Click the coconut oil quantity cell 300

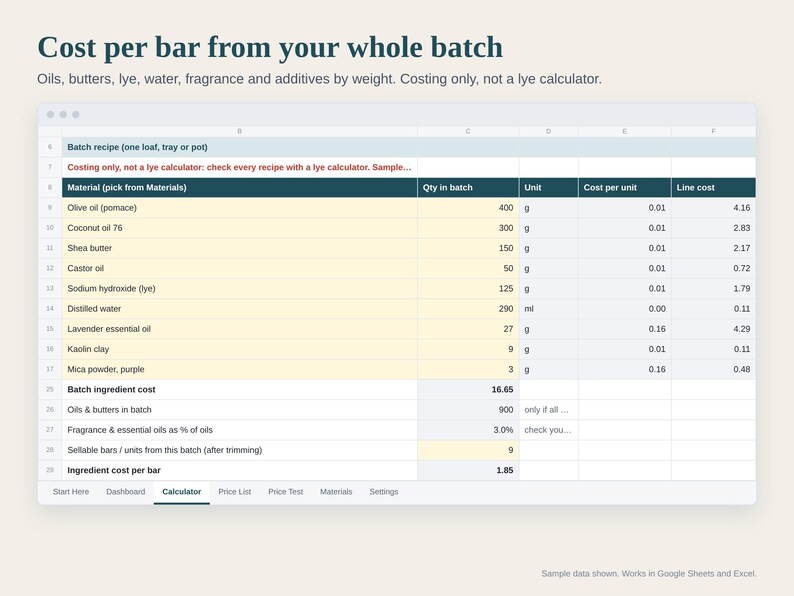468,228
